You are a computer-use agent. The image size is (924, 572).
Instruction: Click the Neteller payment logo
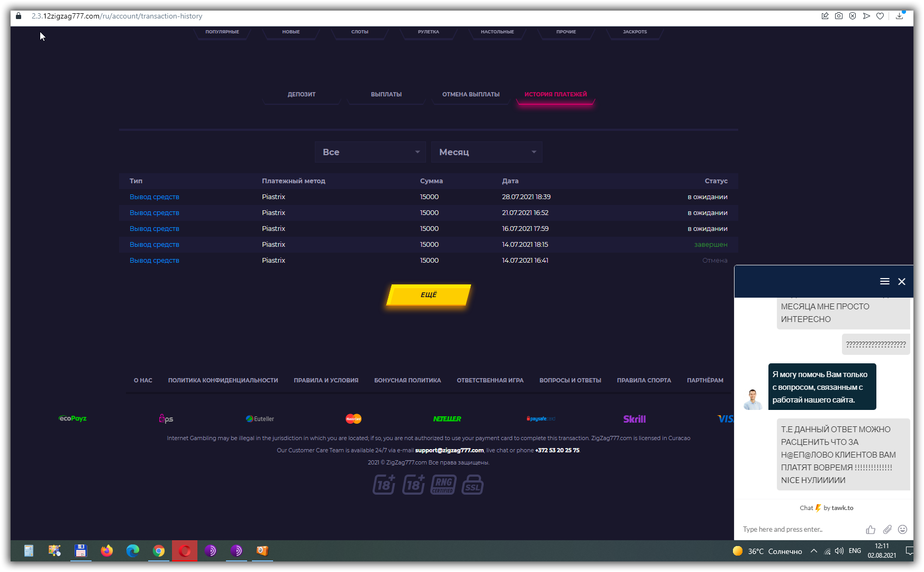pyautogui.click(x=447, y=418)
